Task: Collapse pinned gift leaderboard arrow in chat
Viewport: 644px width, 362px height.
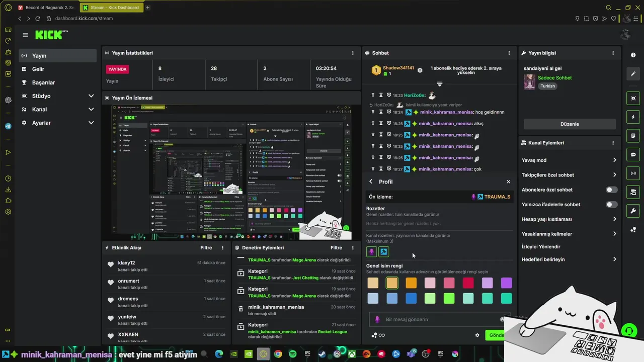Action: click(439, 84)
